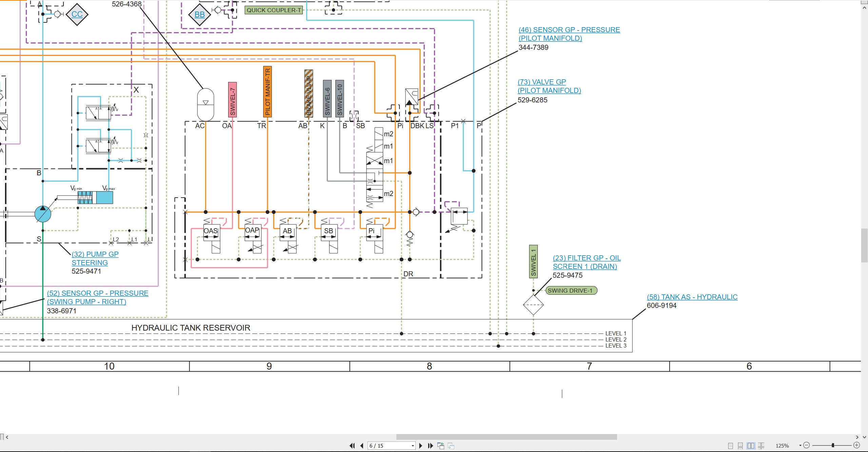Open the (32) Pump GP Steering link
The height and width of the screenshot is (452, 868).
(x=95, y=258)
